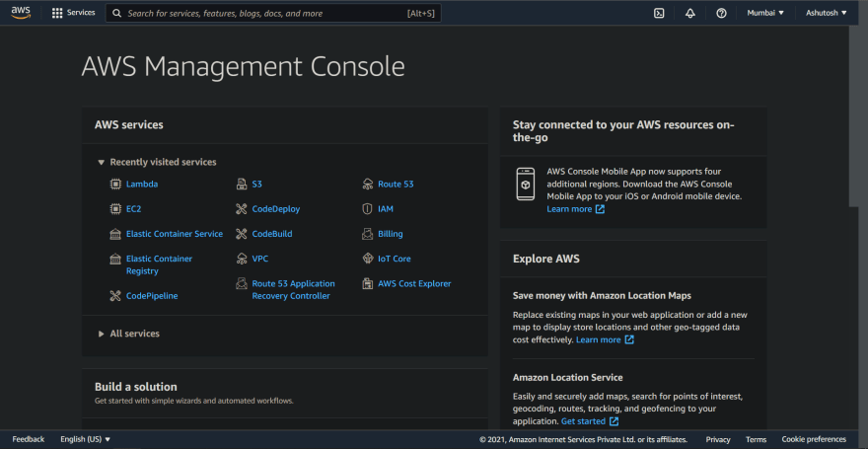This screenshot has height=449, width=868.
Task: Open the English (US) language dropdown
Action: point(85,439)
